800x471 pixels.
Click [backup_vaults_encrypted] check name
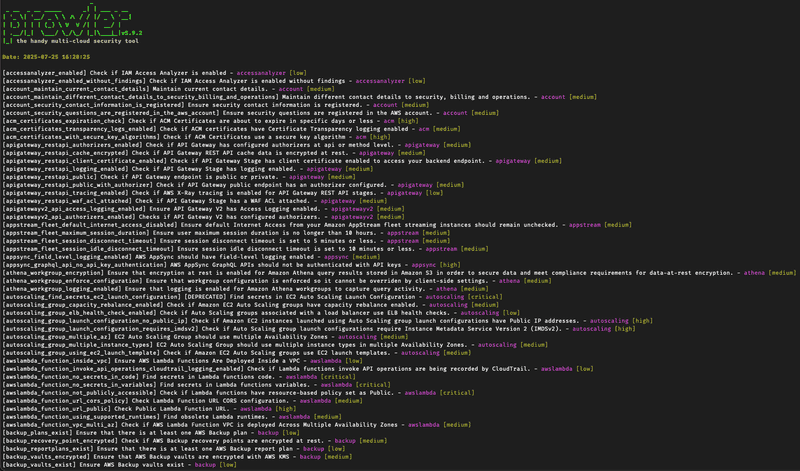[46, 457]
